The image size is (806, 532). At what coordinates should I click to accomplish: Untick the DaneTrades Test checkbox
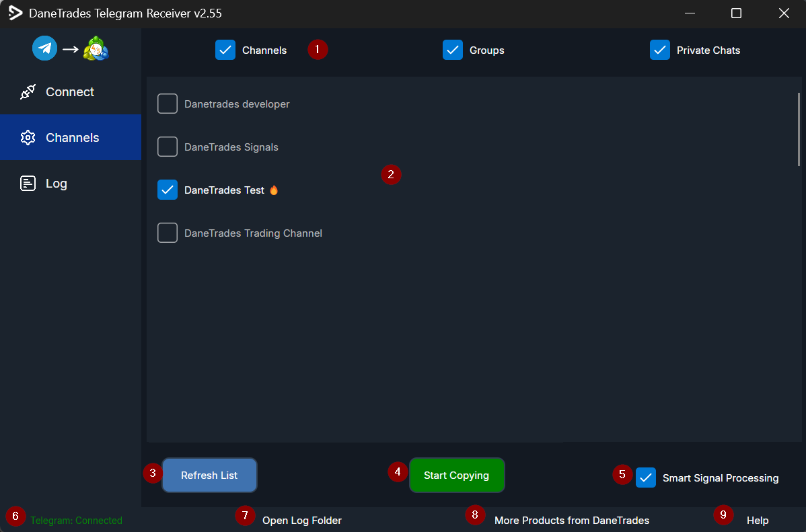[x=168, y=190]
